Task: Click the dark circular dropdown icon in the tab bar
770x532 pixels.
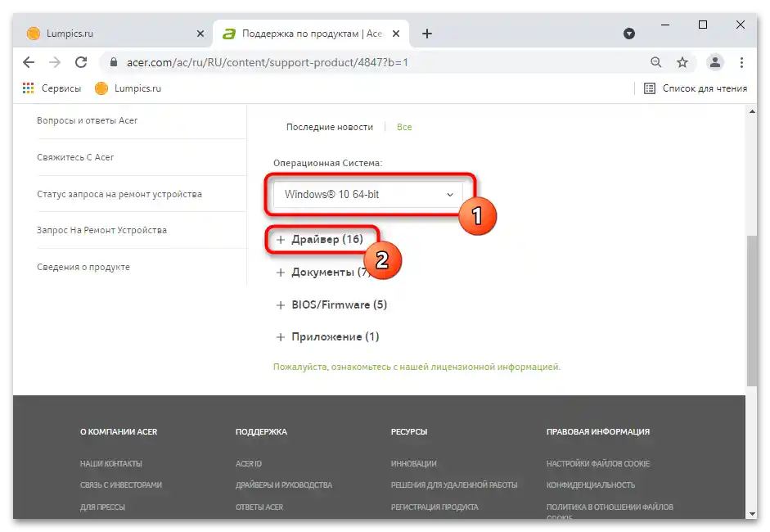Action: [629, 34]
